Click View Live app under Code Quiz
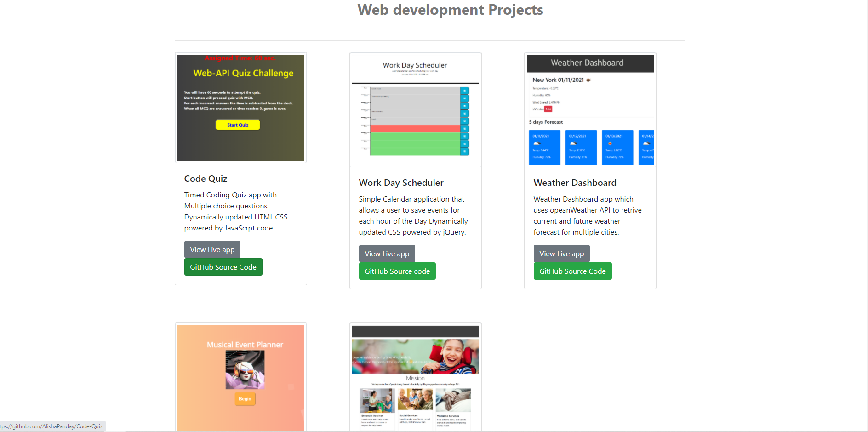This screenshot has height=432, width=868. (212, 249)
